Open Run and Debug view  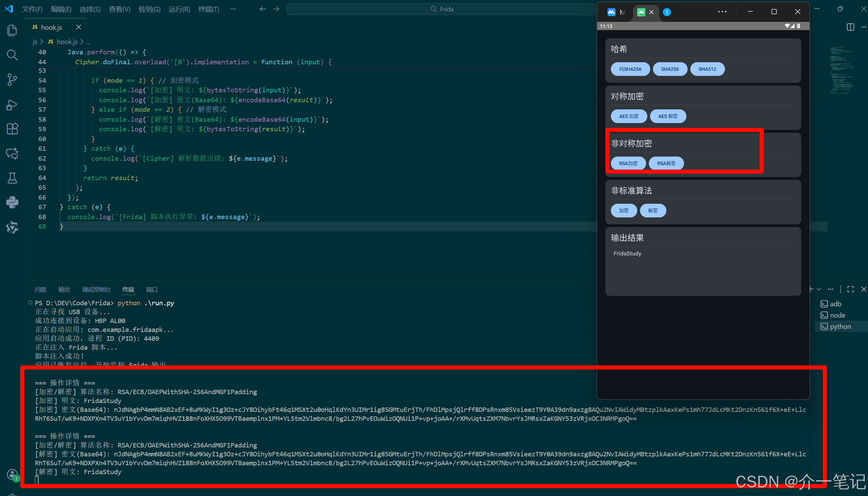click(x=12, y=104)
